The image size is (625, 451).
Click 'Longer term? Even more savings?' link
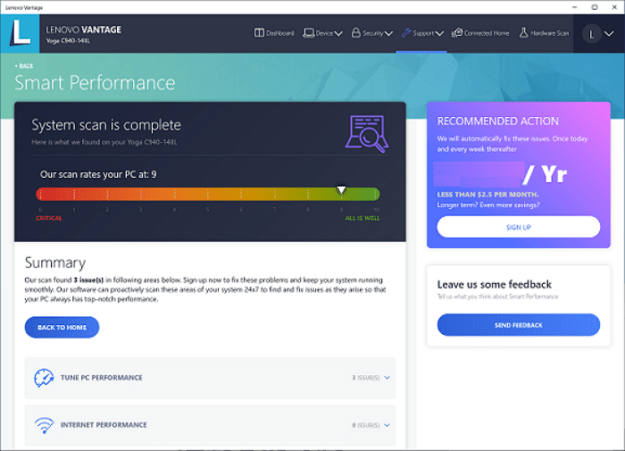[488, 205]
